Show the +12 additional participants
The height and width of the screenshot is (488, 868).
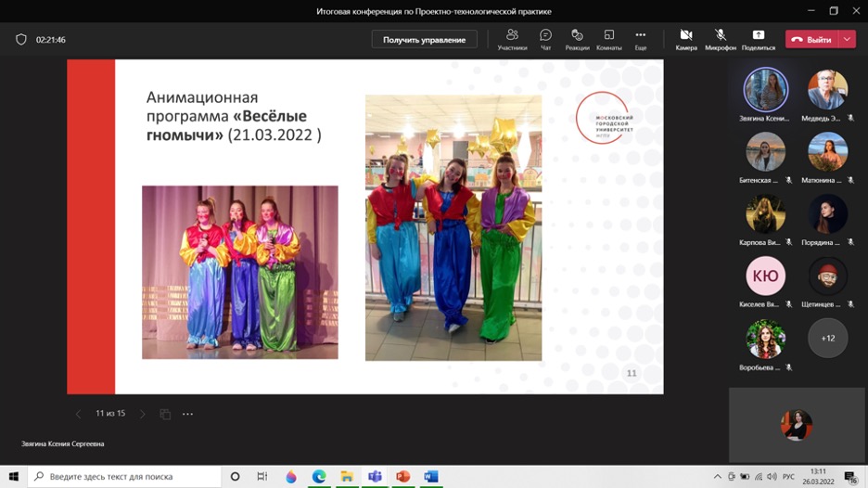(x=827, y=339)
